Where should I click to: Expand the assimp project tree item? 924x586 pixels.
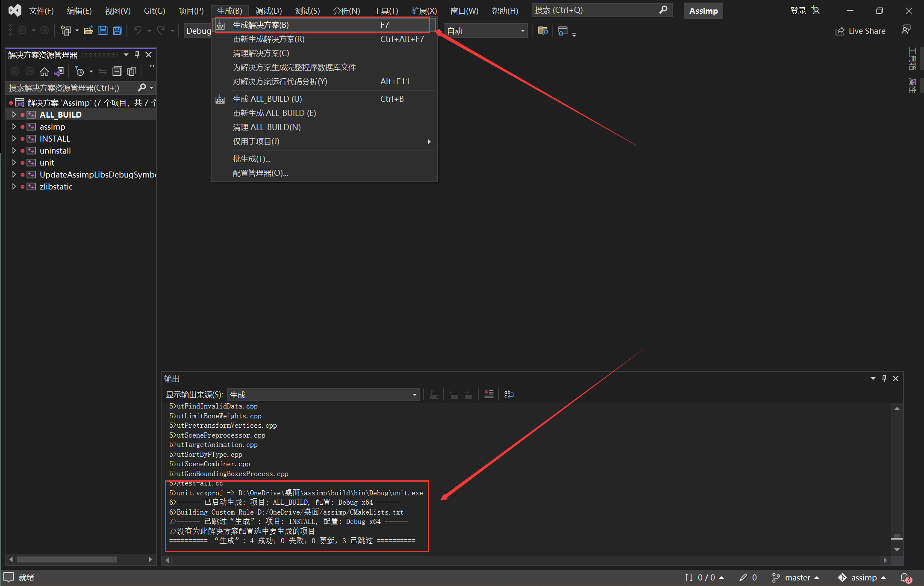(x=15, y=126)
